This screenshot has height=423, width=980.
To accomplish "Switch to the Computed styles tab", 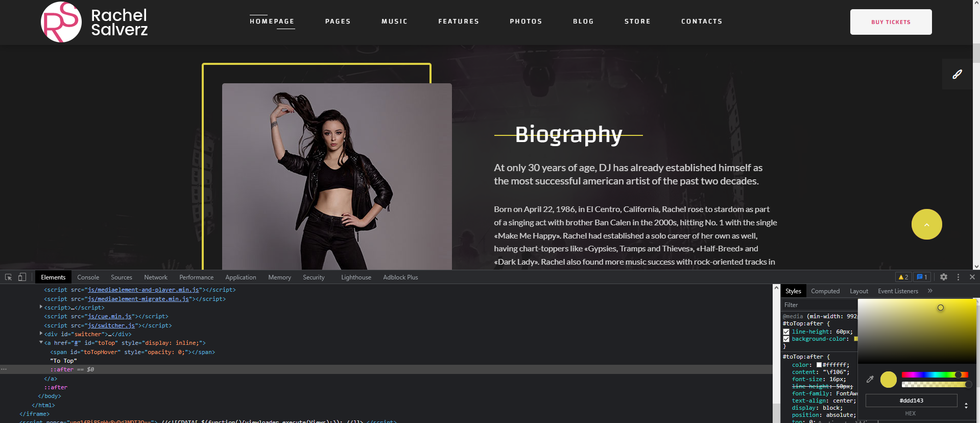I will pyautogui.click(x=825, y=291).
